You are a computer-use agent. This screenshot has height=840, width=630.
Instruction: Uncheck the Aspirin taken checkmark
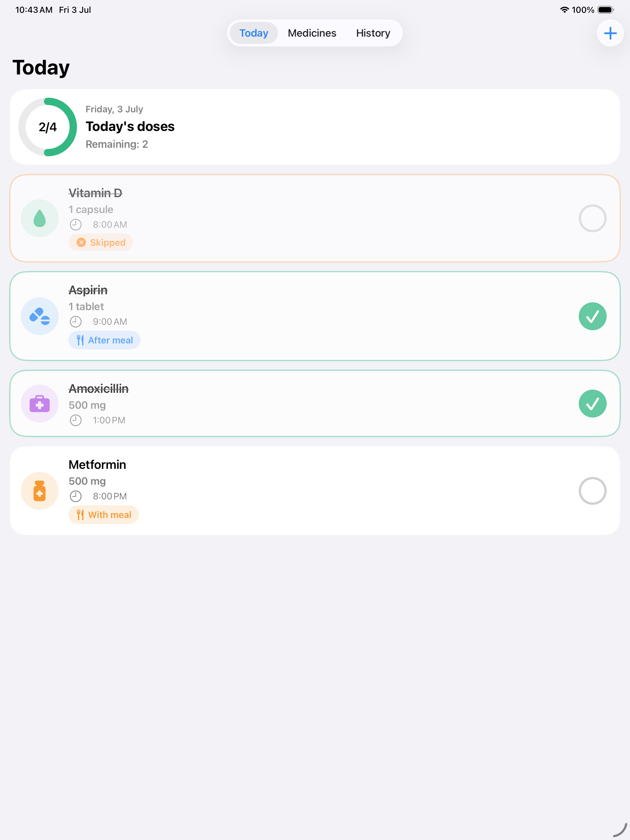click(x=592, y=316)
